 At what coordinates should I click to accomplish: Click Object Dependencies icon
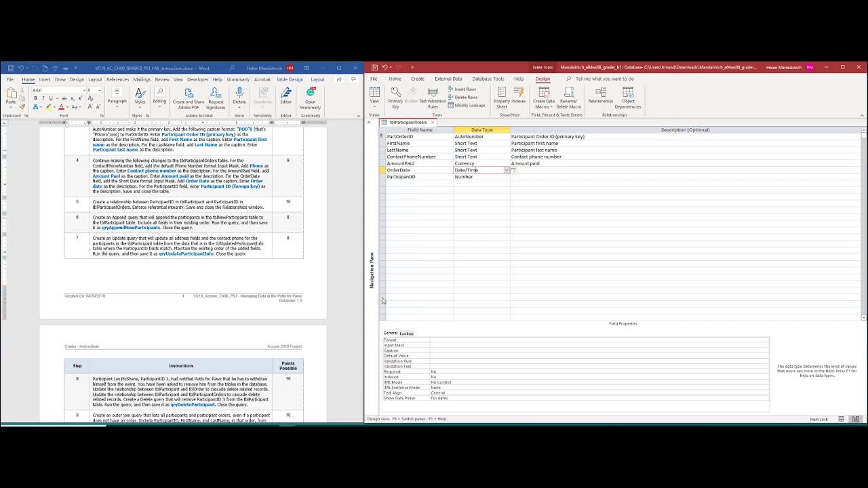(x=628, y=97)
